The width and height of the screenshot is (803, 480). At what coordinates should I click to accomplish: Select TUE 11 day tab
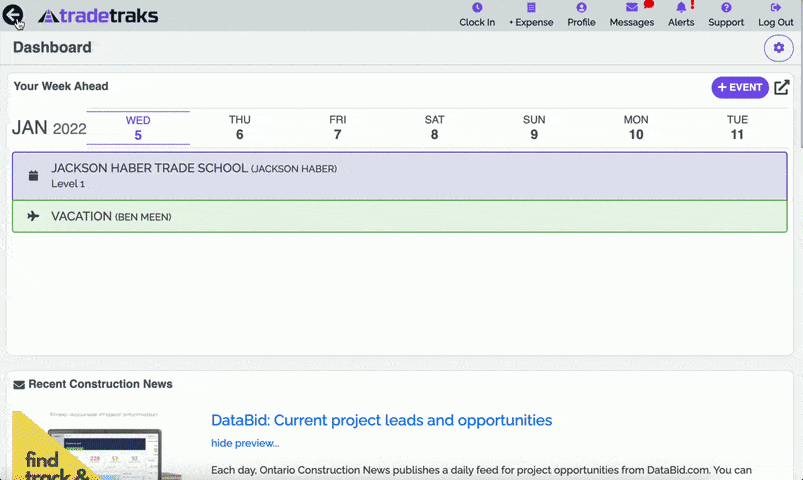pos(737,128)
